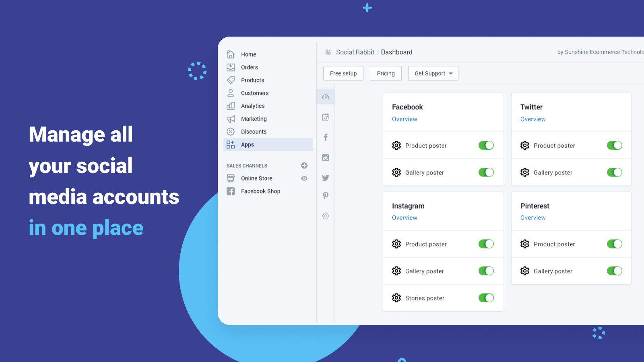Go to Social Rabbit via the breadcrumb
The image size is (644, 362).
click(355, 52)
